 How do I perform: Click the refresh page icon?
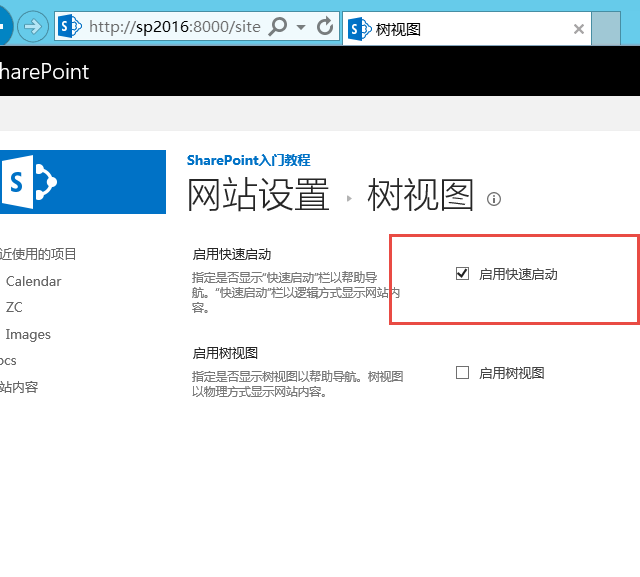pyautogui.click(x=325, y=27)
